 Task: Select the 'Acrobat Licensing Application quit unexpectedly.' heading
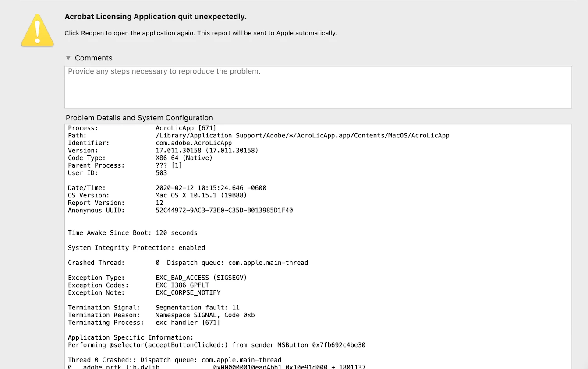(156, 17)
